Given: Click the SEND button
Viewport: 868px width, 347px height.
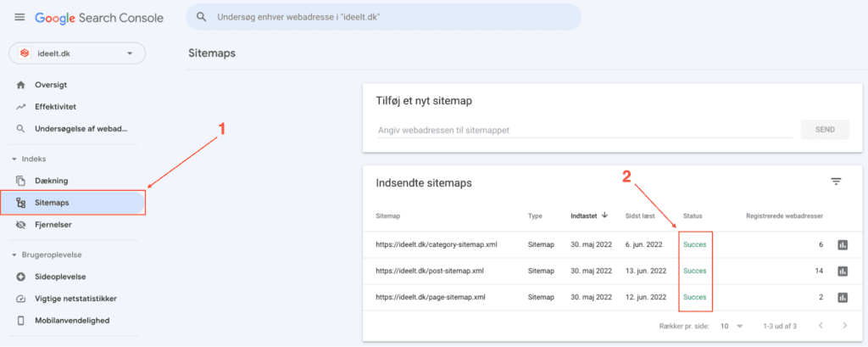Looking at the screenshot, I should click(x=824, y=129).
